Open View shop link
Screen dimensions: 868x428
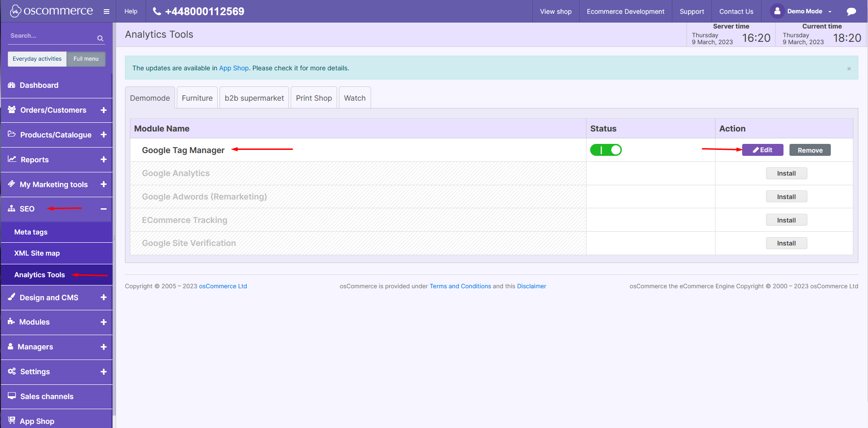click(x=556, y=11)
